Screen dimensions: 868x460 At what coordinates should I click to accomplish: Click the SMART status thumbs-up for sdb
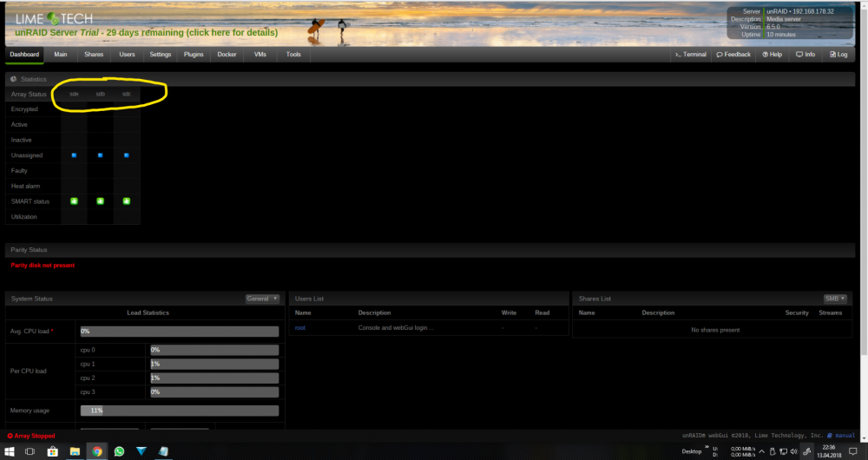(100, 201)
